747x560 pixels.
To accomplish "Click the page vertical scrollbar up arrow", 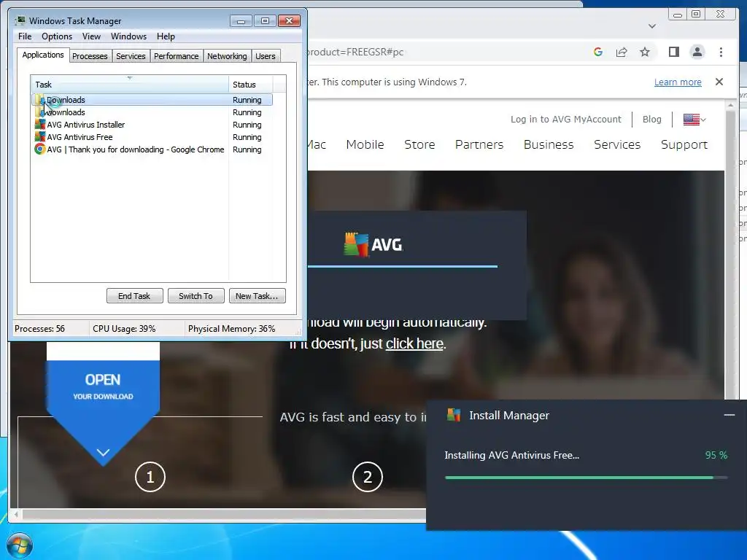I will (730, 105).
